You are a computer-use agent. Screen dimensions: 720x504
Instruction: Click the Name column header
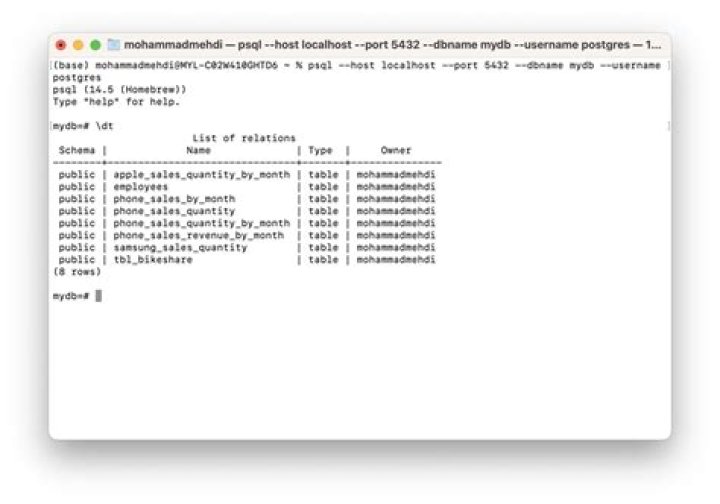(x=199, y=150)
